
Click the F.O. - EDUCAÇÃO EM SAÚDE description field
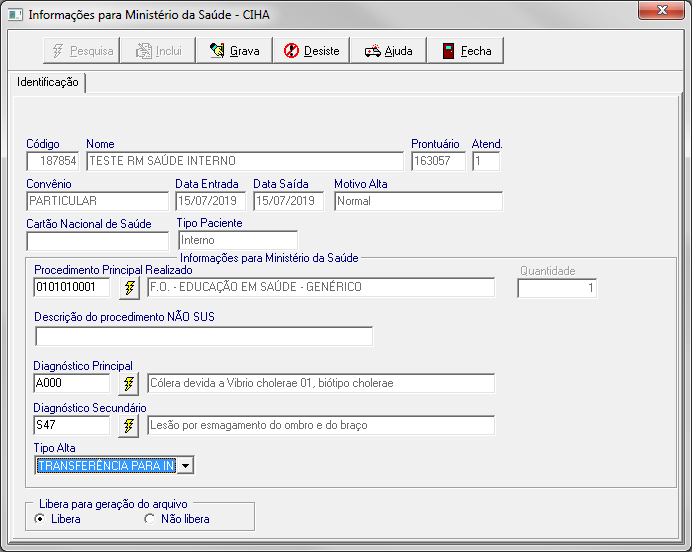pos(321,287)
